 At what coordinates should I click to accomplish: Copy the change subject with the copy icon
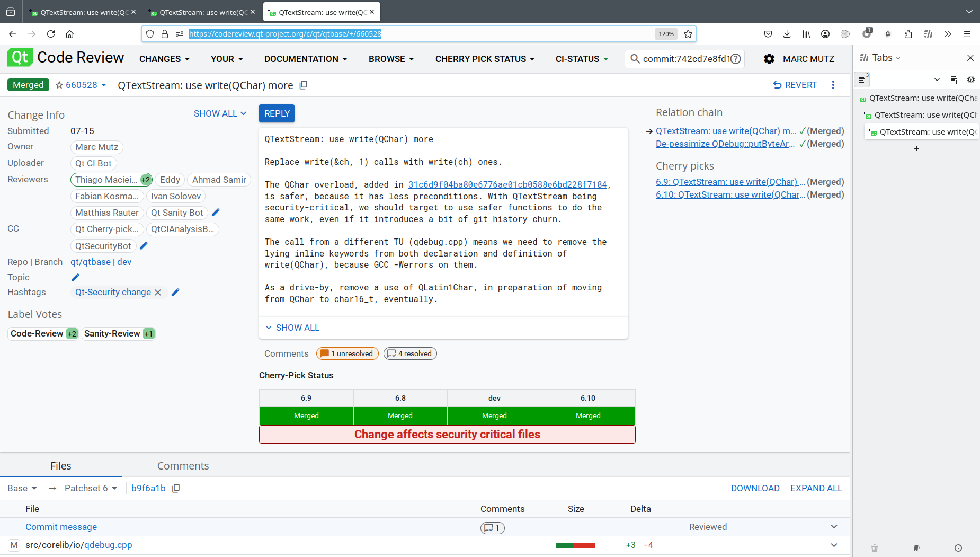pyautogui.click(x=304, y=85)
